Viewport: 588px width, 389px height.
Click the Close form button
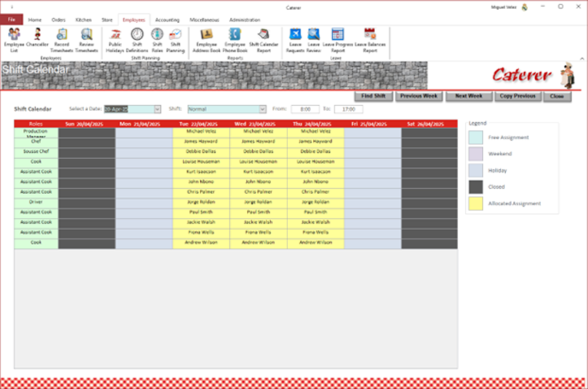coord(557,96)
